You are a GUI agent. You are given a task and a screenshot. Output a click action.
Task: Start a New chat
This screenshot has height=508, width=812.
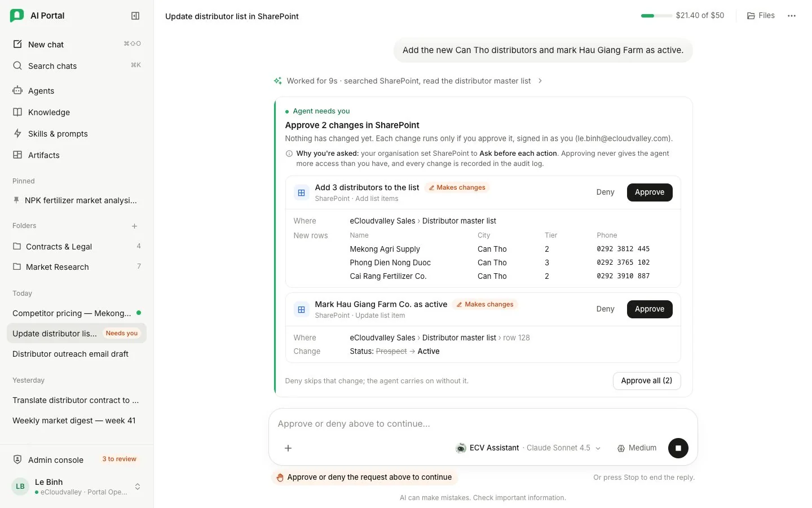[77, 44]
